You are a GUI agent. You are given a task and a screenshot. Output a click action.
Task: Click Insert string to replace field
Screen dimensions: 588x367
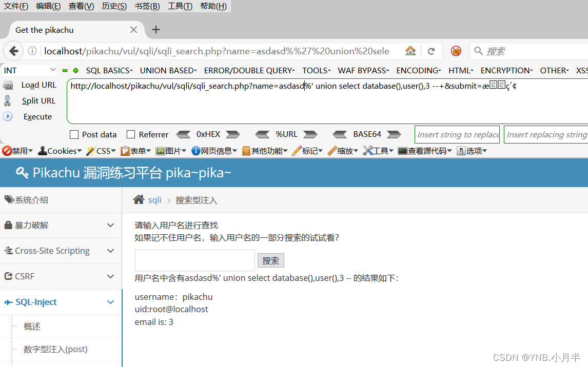tap(457, 134)
